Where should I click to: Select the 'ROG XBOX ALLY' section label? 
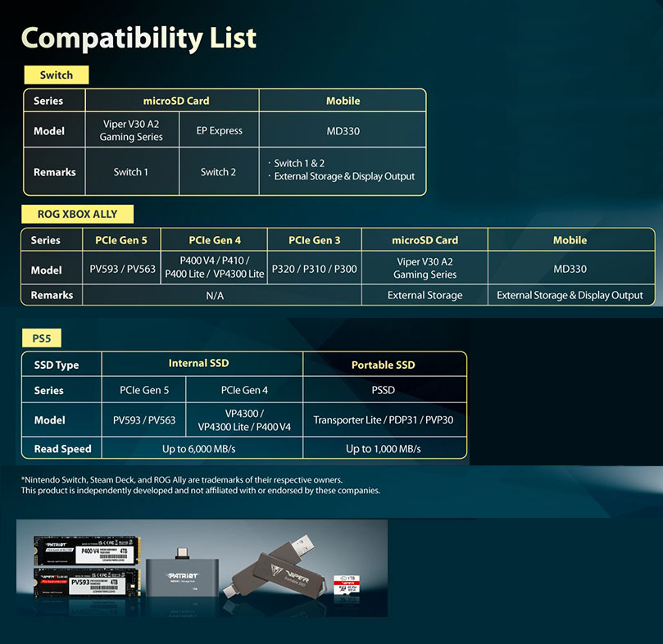click(77, 214)
